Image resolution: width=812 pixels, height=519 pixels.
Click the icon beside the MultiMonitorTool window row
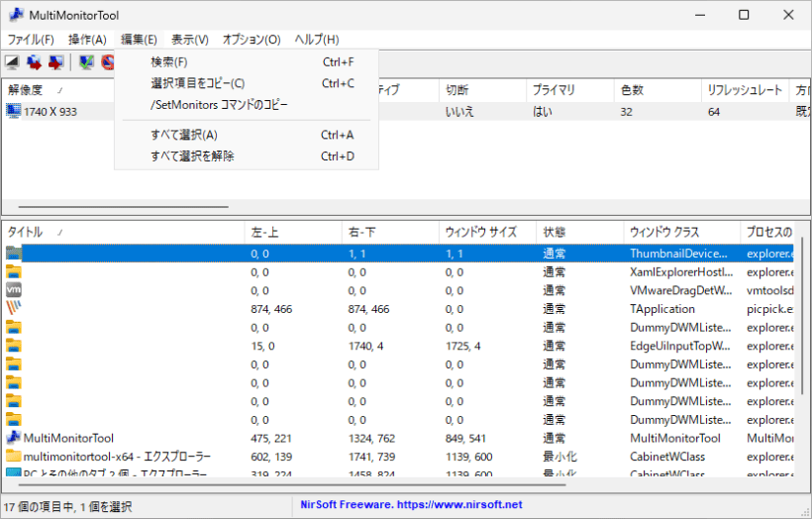[x=14, y=438]
